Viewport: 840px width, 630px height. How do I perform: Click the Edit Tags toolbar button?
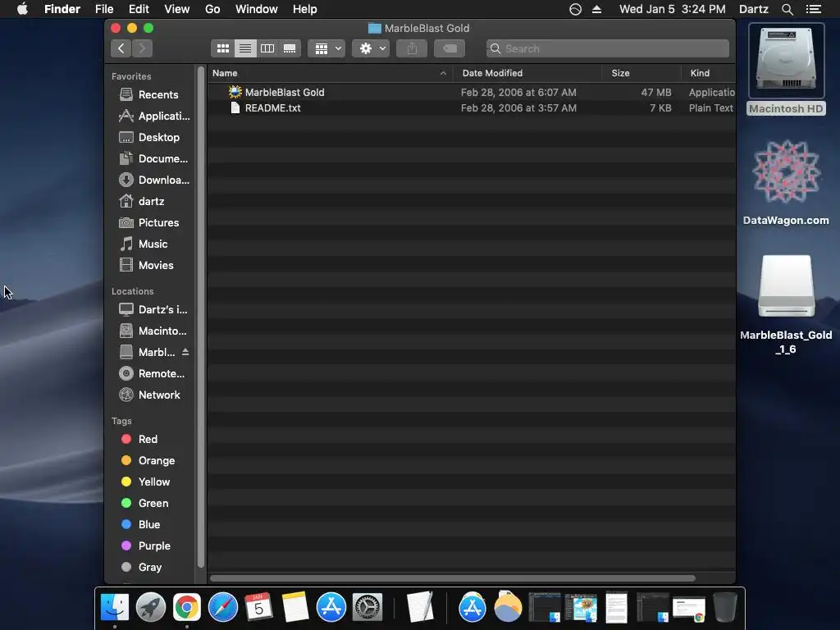[450, 48]
